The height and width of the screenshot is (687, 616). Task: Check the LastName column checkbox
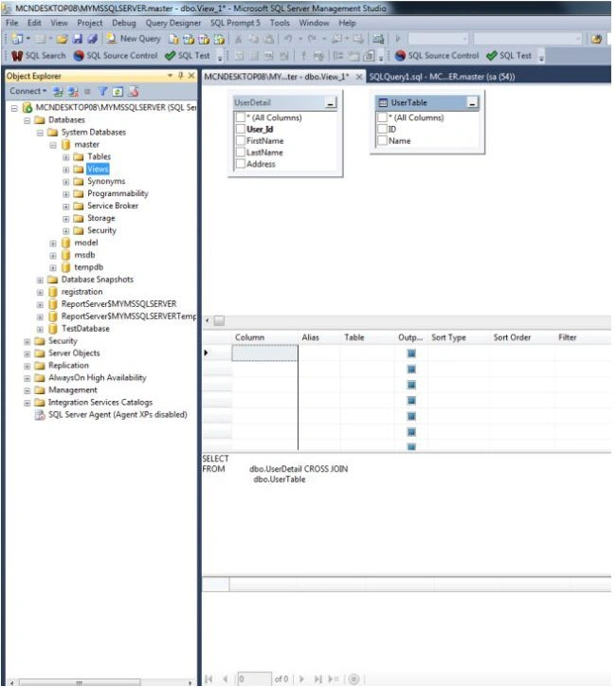tap(240, 152)
